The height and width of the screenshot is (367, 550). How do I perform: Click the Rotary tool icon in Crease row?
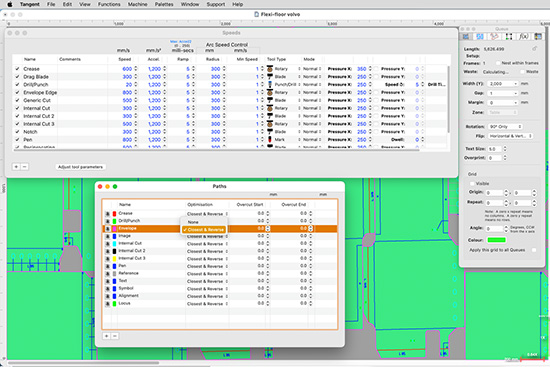pyautogui.click(x=270, y=69)
